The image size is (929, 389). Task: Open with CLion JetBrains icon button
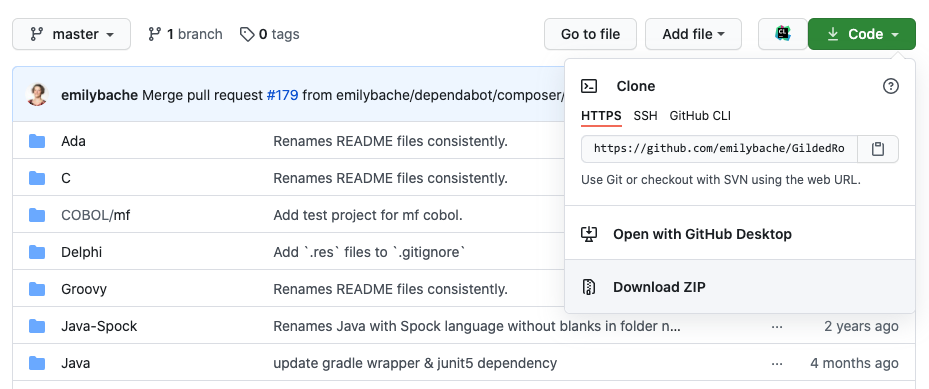[x=783, y=34]
